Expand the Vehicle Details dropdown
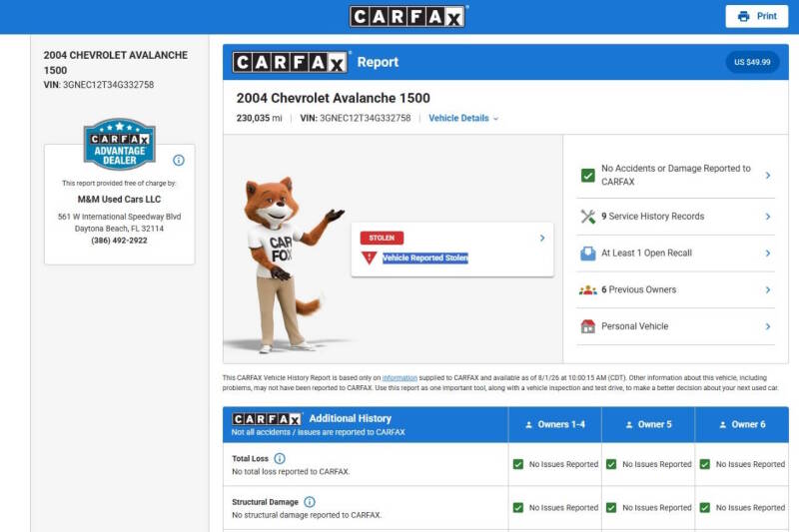 (463, 118)
